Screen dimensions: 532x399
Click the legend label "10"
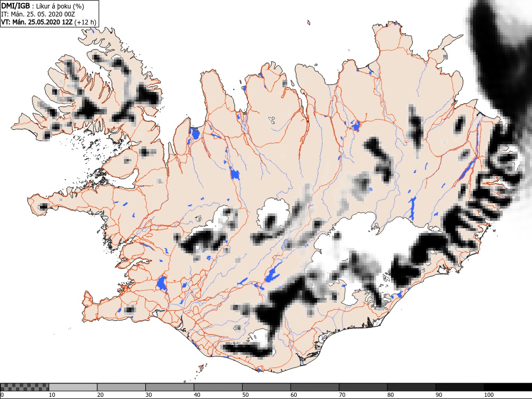pyautogui.click(x=52, y=395)
